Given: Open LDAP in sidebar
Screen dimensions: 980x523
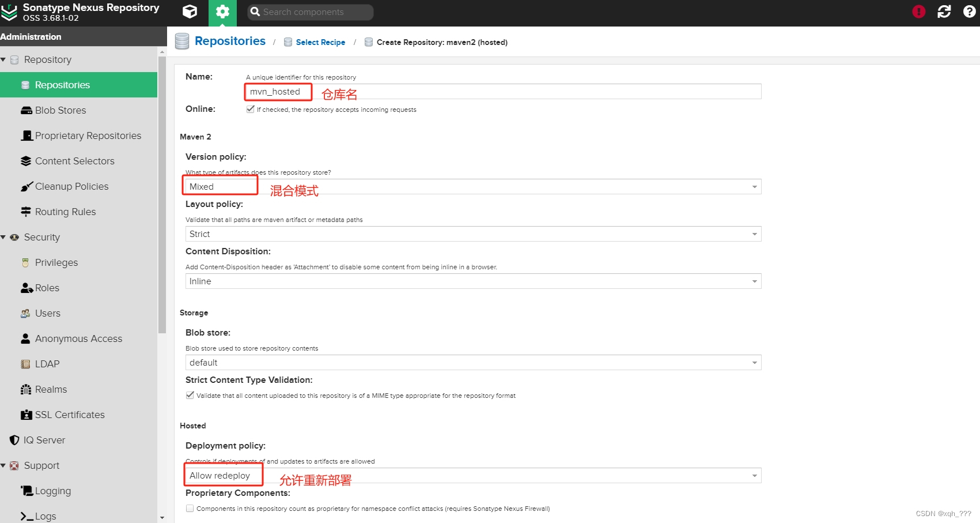Looking at the screenshot, I should point(78,364).
